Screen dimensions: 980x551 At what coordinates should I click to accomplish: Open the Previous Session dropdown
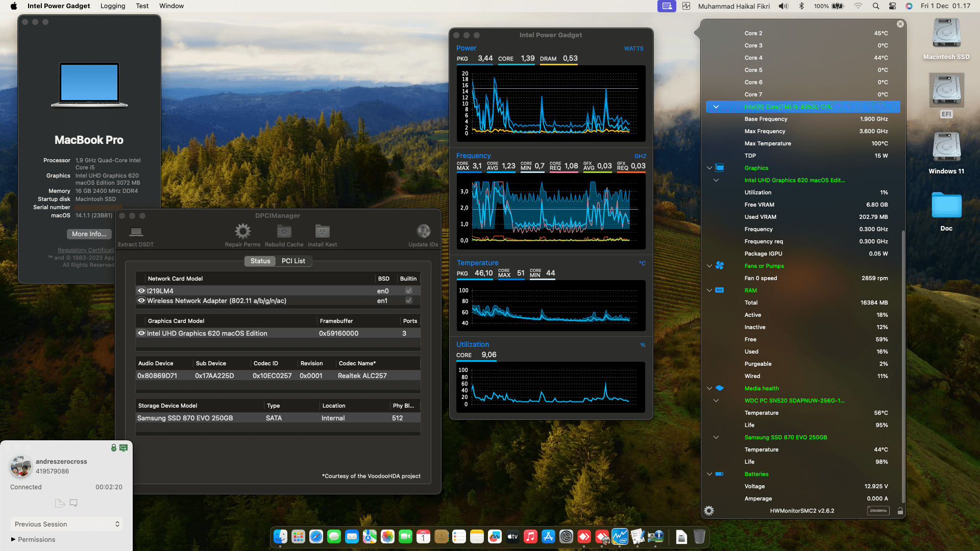pyautogui.click(x=66, y=524)
